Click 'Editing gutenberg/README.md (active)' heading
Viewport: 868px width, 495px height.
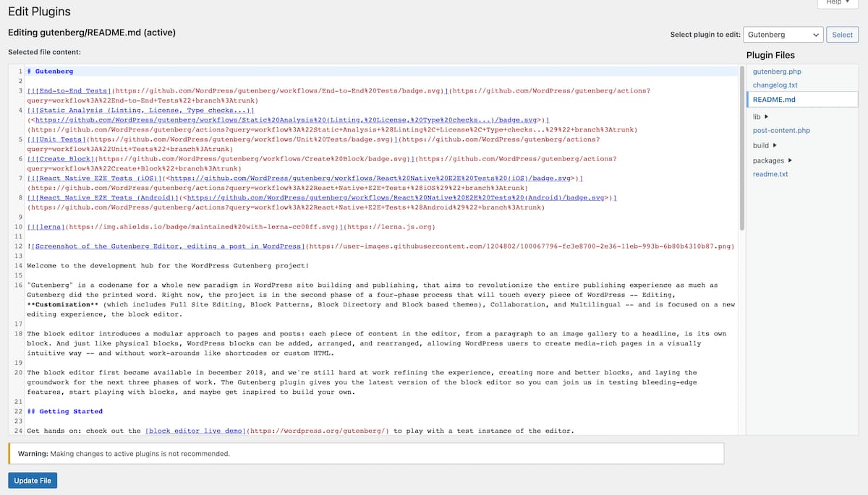click(x=92, y=33)
